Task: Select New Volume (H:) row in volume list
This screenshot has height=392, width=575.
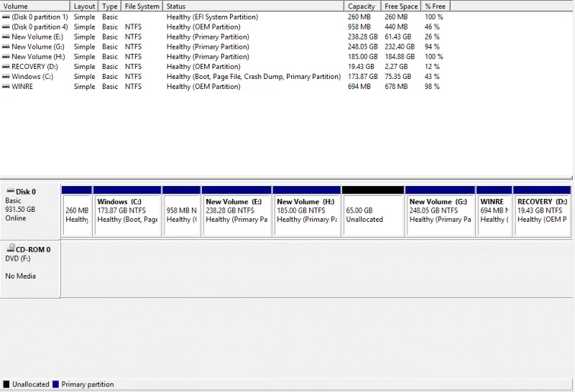Action: click(x=223, y=57)
